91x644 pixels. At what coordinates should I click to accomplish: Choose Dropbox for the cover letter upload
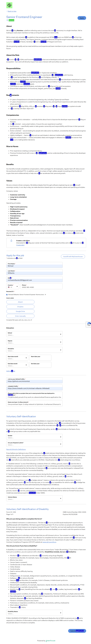point(20,307)
